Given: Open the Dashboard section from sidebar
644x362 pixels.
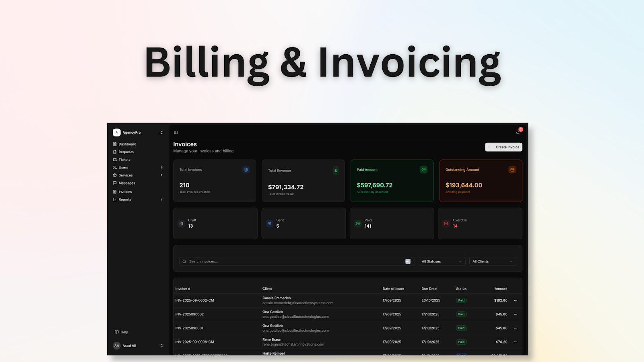Looking at the screenshot, I should (126, 144).
